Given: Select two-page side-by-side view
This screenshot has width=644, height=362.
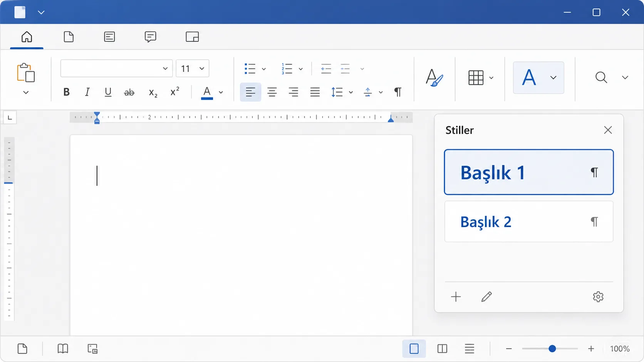Looking at the screenshot, I should [x=442, y=349].
